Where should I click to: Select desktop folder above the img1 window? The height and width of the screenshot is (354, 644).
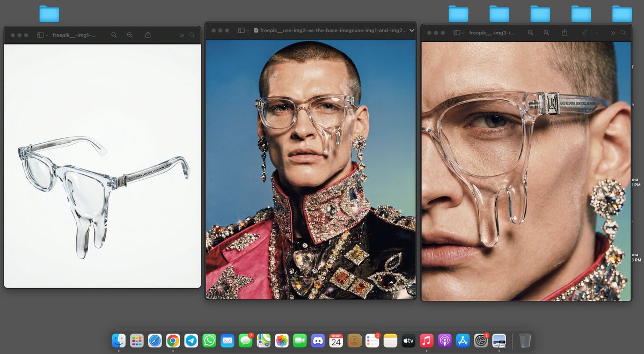click(x=49, y=14)
